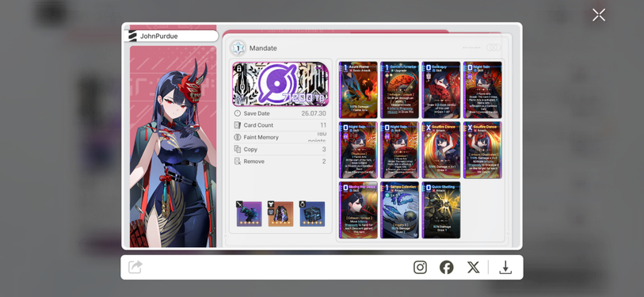Screen dimensions: 644x297
Task: Open the Quick Shelling attack card
Action: tap(441, 210)
